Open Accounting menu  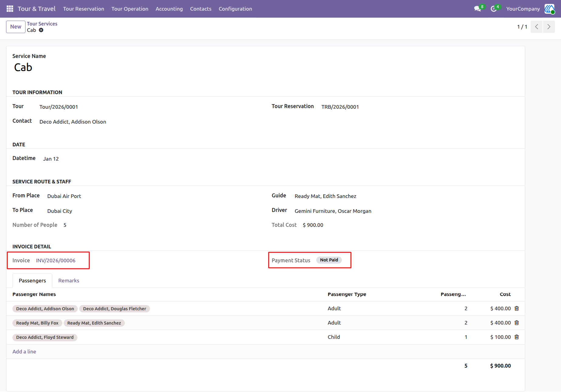coord(169,9)
